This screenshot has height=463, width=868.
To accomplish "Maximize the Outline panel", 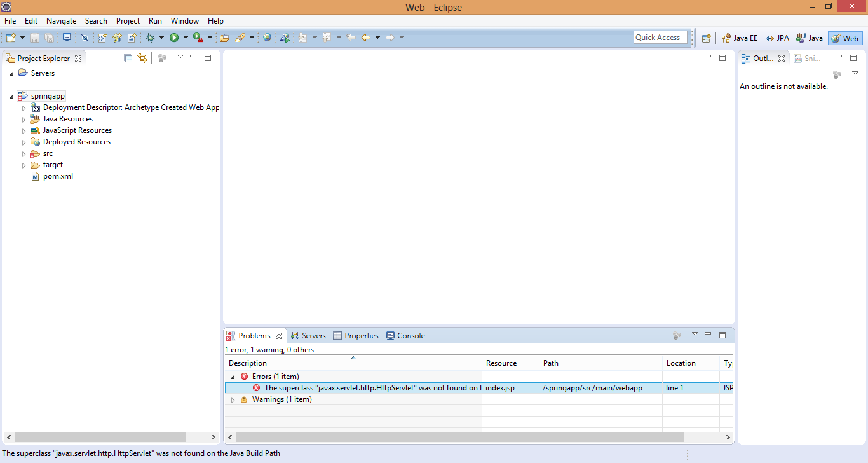I will pyautogui.click(x=853, y=57).
